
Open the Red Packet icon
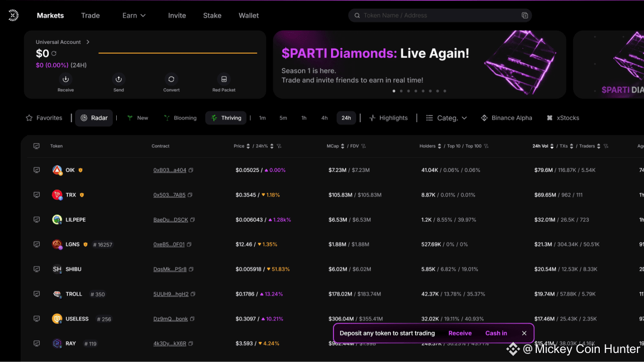[224, 79]
